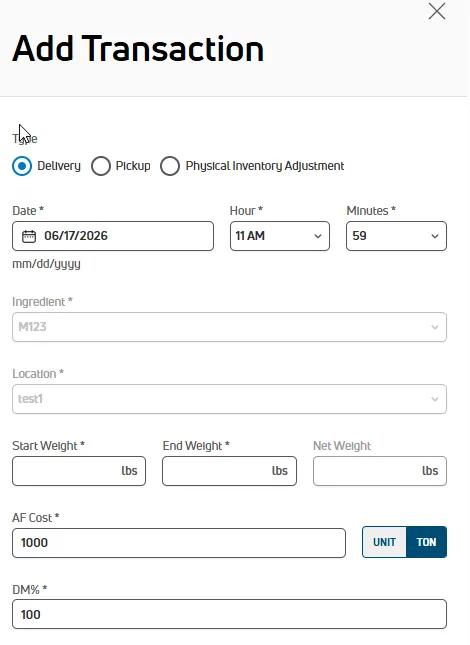The width and height of the screenshot is (470, 645).
Task: Choose Physical Inventory Adjustment type
Action: 170,166
